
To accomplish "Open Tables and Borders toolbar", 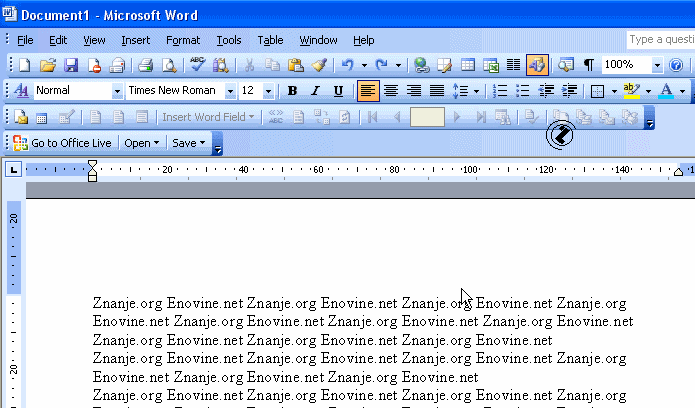I will pos(445,65).
